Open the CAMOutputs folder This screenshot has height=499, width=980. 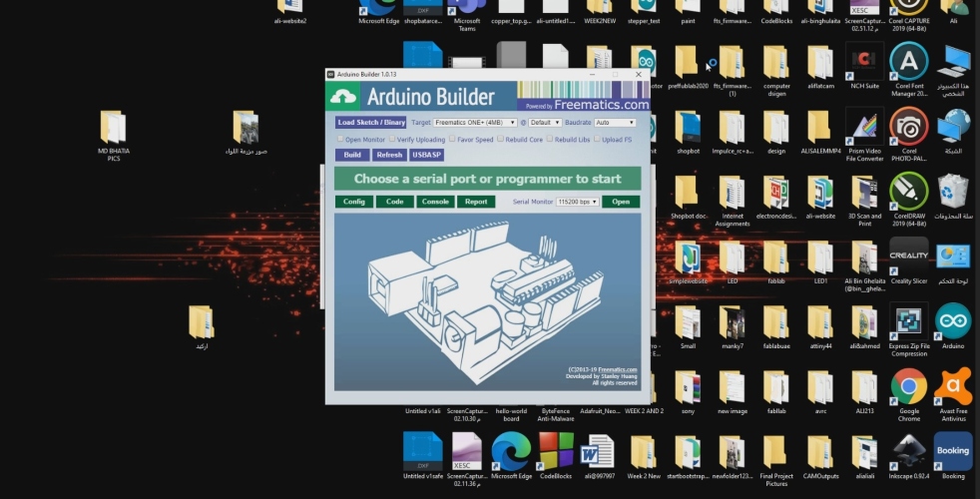[820, 451]
